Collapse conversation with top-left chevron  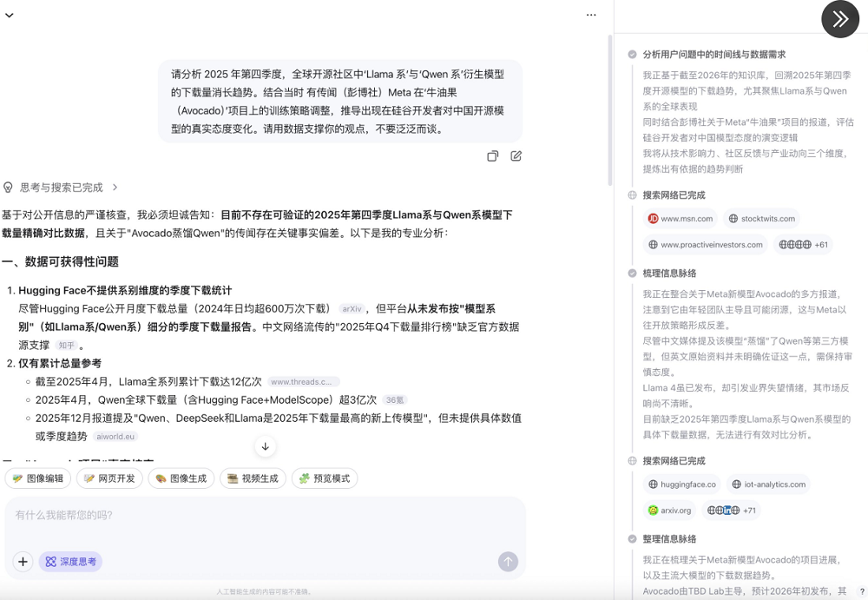point(10,15)
